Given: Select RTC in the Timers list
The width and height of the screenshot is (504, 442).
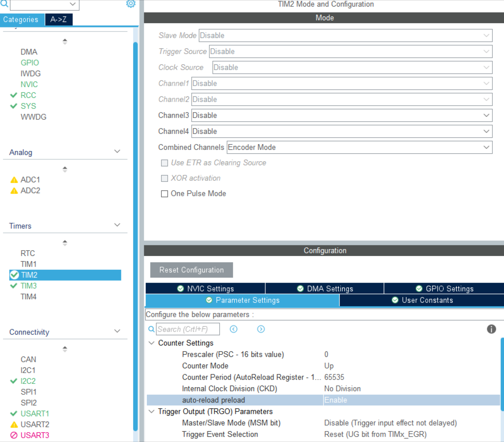Looking at the screenshot, I should click(x=28, y=253).
